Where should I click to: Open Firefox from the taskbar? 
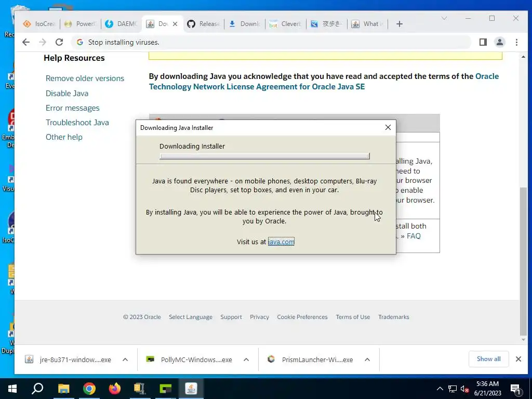point(115,389)
